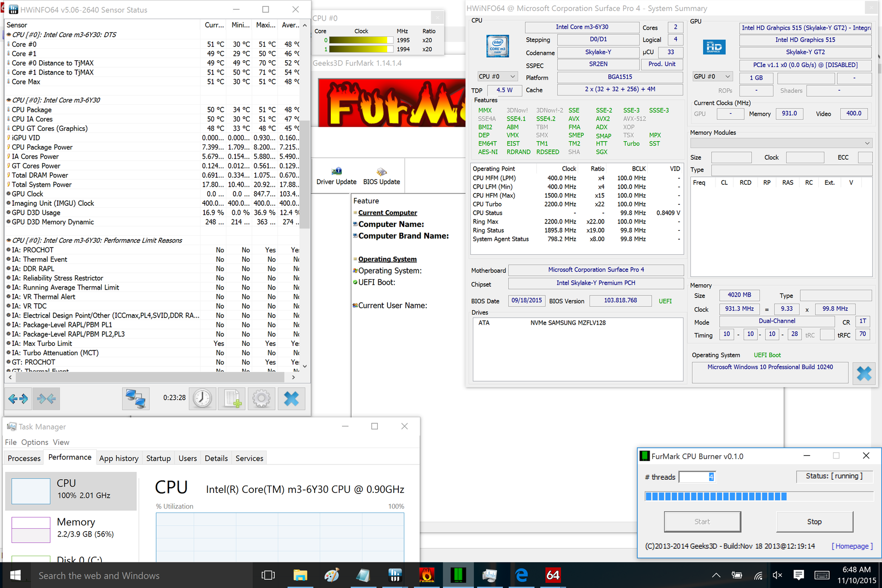Switch to the Processes tab
Screen dimensions: 882x588
click(x=24, y=458)
